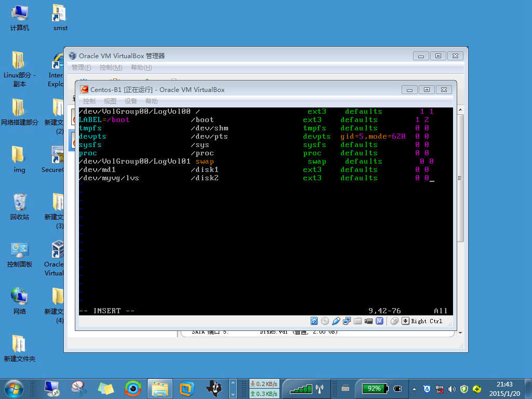Viewport: 532px width, 399px height.
Task: Open the 新建文件夹 (4) desktop folder
Action: point(54,305)
